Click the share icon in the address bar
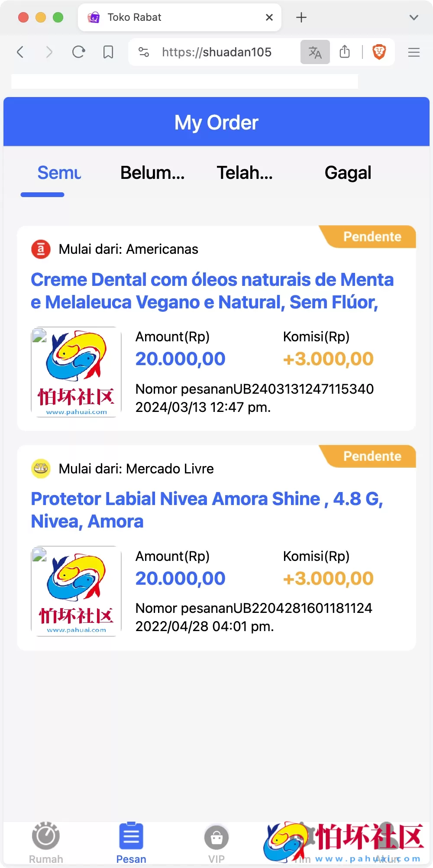 345,52
